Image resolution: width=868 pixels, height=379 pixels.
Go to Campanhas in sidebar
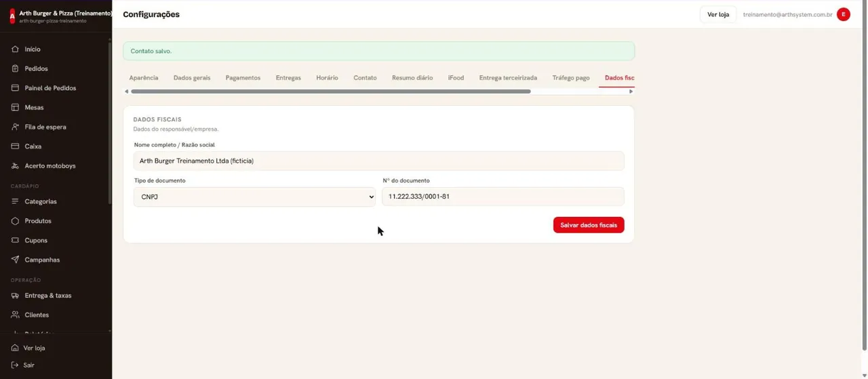(42, 260)
